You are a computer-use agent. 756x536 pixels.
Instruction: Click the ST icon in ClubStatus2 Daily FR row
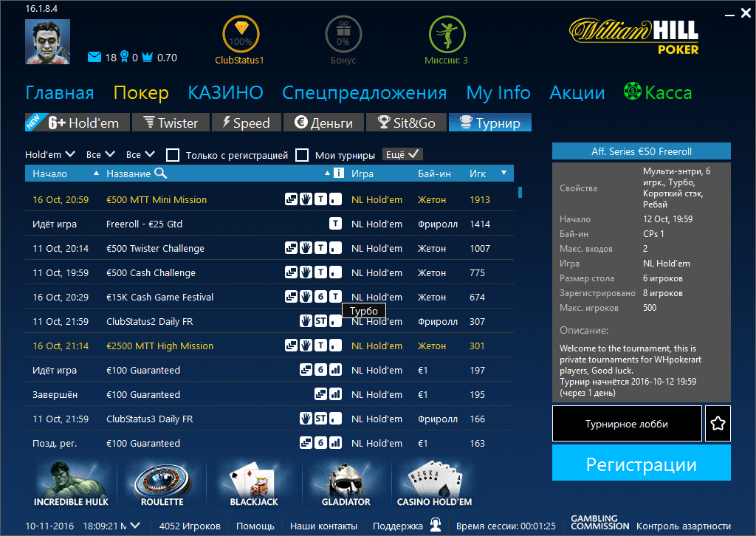tap(320, 321)
